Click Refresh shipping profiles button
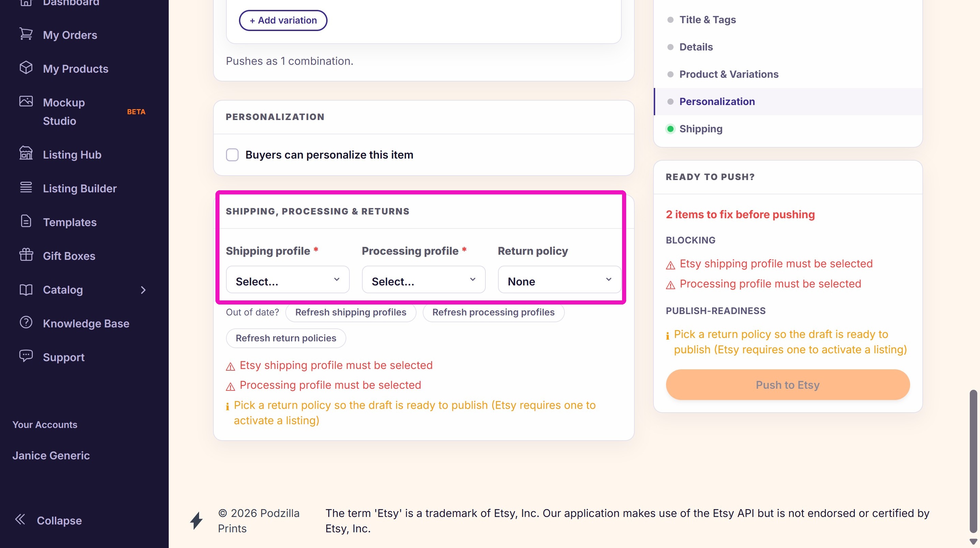The width and height of the screenshot is (980, 548). (x=350, y=312)
